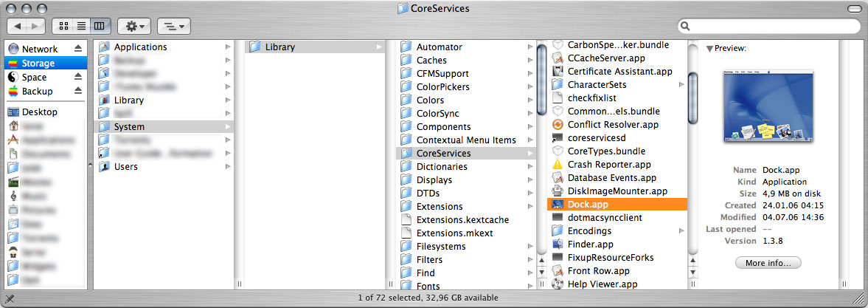Open the Caches folder

[466, 61]
